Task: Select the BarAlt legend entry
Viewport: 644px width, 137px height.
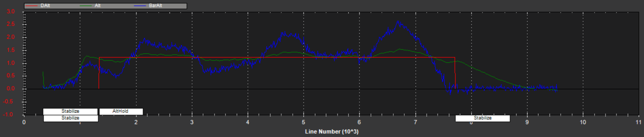Action: [x=155, y=6]
